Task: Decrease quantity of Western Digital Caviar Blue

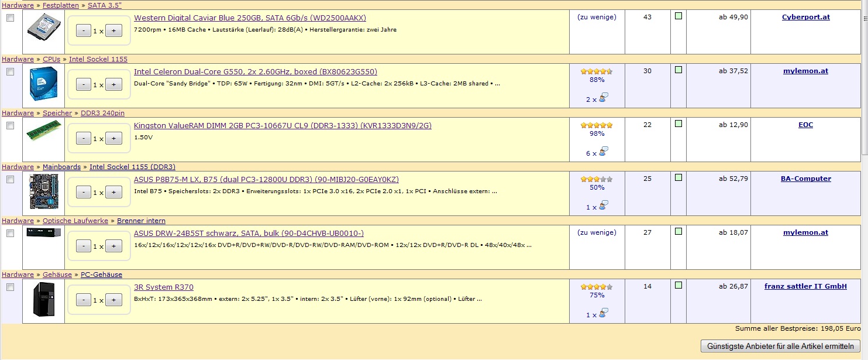Action: 84,30
